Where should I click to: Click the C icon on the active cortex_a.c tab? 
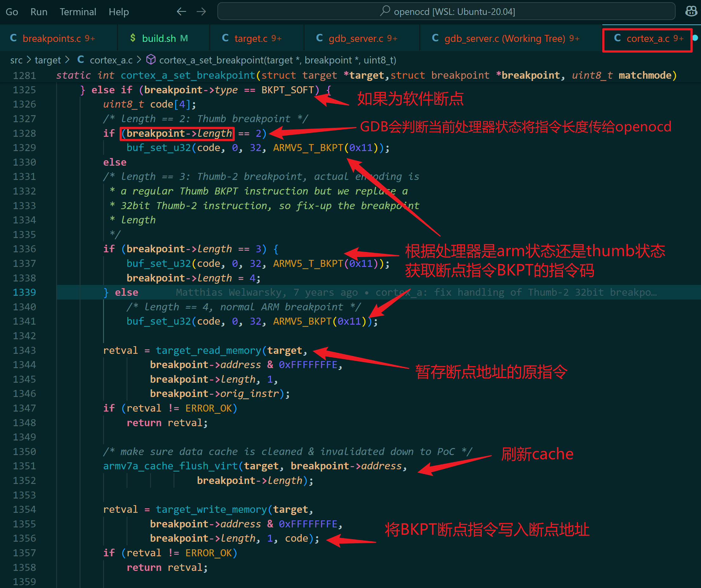click(617, 38)
